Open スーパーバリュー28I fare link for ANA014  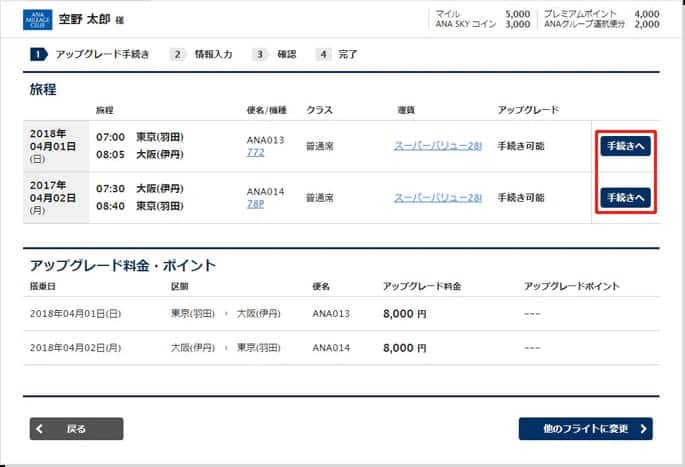[x=438, y=197]
